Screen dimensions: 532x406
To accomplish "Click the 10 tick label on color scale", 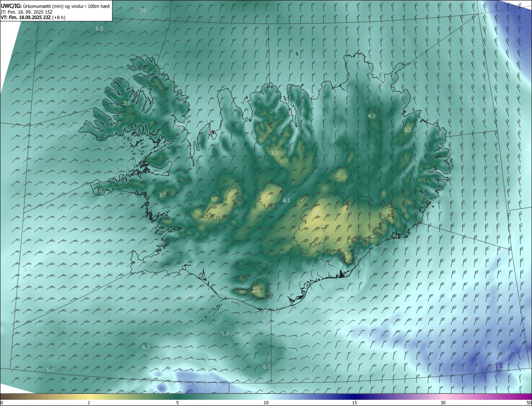I will pyautogui.click(x=266, y=403).
